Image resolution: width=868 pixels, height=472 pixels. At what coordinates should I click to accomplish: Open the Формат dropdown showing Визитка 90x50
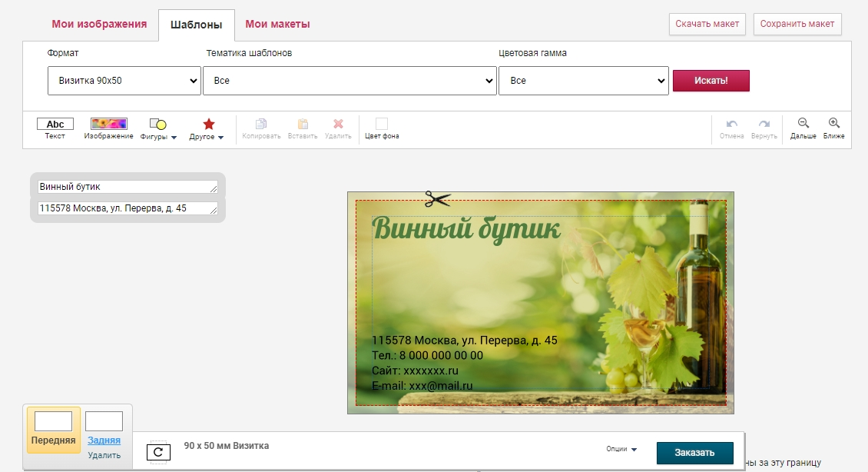coord(124,81)
